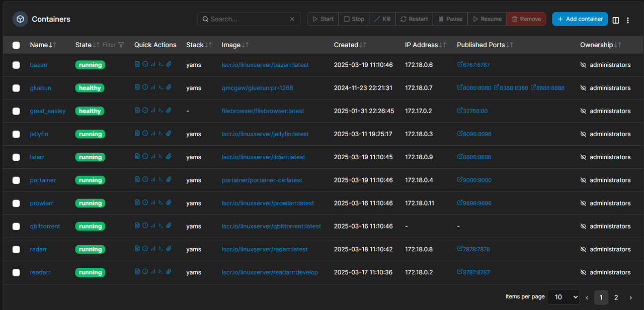
Task: Sort the table by IP Address column
Action: pyautogui.click(x=426, y=45)
